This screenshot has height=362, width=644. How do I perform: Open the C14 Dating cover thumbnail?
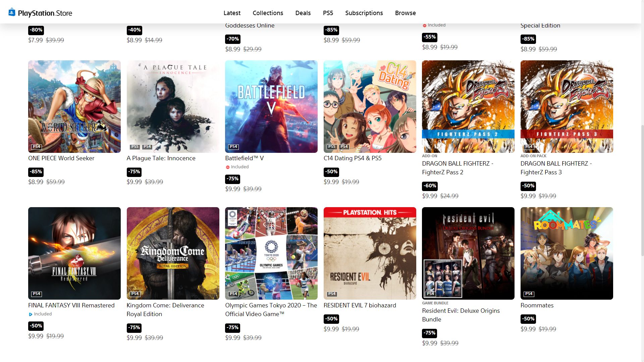coord(370,107)
